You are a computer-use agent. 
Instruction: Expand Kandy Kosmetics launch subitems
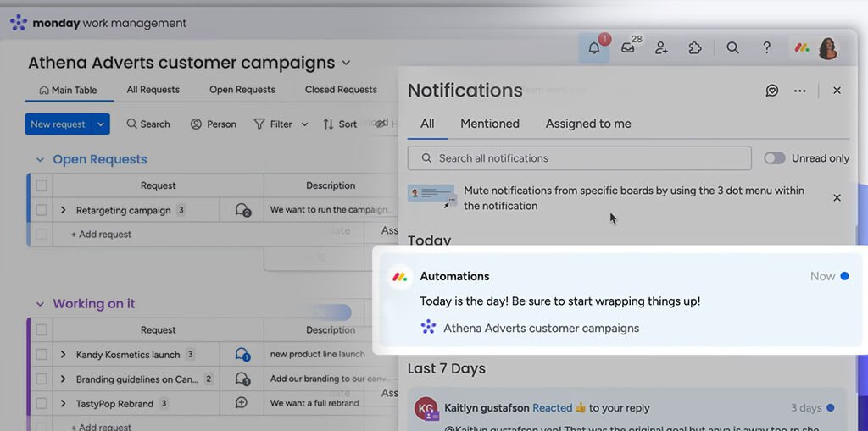63,355
